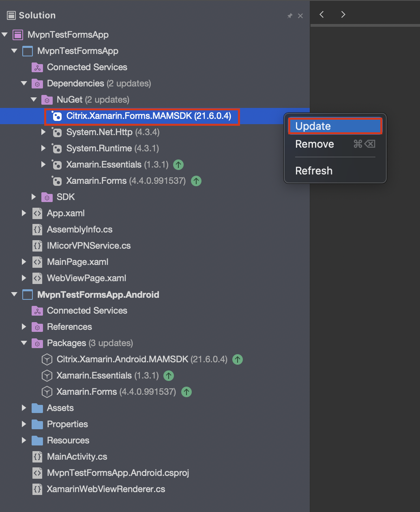Close the Solution panel with the X icon
This screenshot has height=512, width=420.
pos(300,16)
